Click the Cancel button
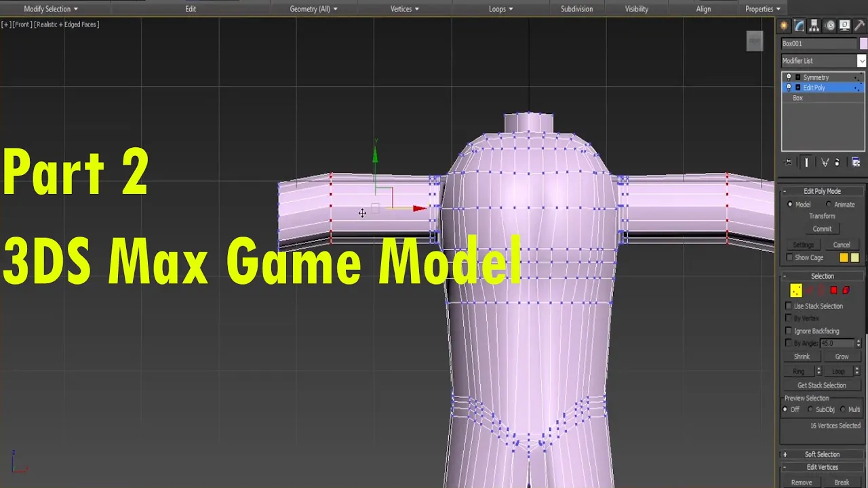Image resolution: width=868 pixels, height=488 pixels. coord(842,245)
